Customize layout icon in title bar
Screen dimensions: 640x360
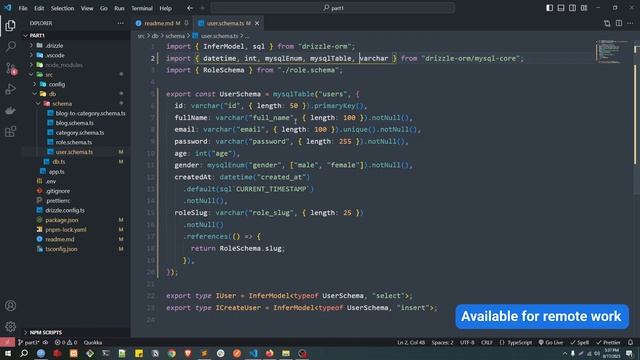(x=584, y=8)
